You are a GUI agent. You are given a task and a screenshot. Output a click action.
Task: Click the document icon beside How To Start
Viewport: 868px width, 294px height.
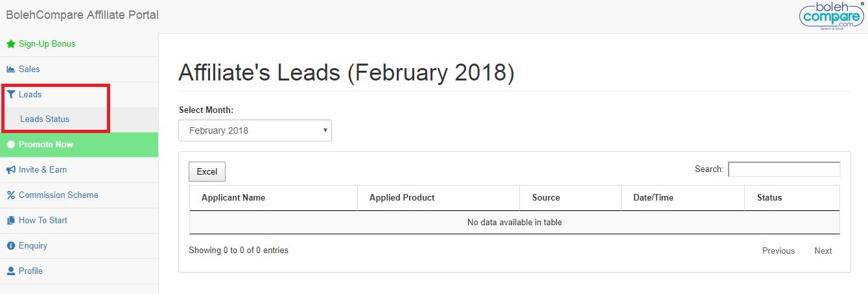(x=10, y=221)
